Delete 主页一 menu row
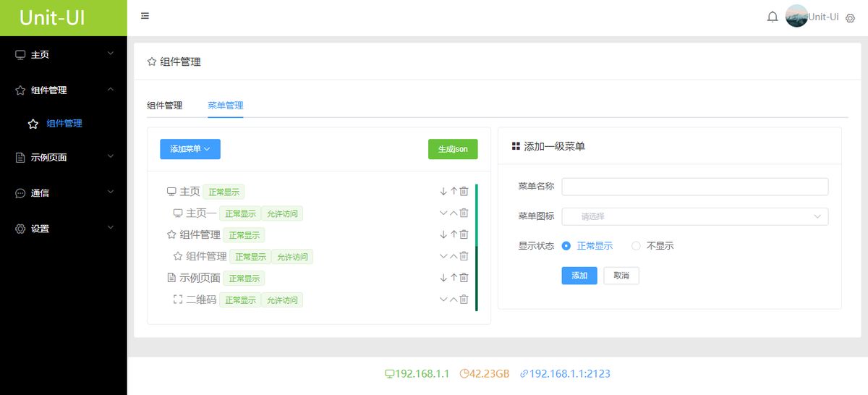The image size is (868, 395). (x=464, y=213)
